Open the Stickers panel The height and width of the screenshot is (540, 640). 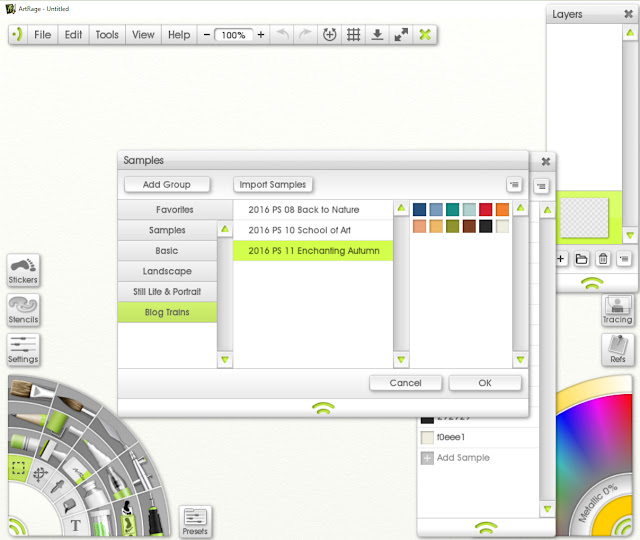pyautogui.click(x=23, y=271)
